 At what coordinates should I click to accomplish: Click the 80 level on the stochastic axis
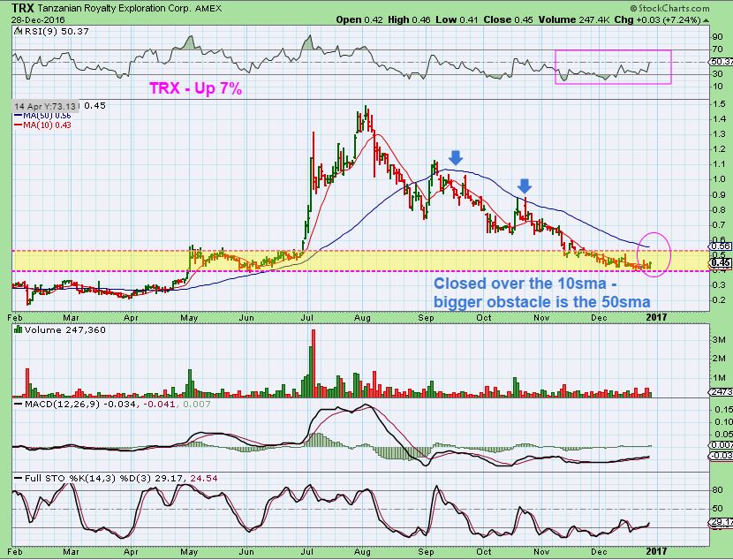pyautogui.click(x=717, y=490)
